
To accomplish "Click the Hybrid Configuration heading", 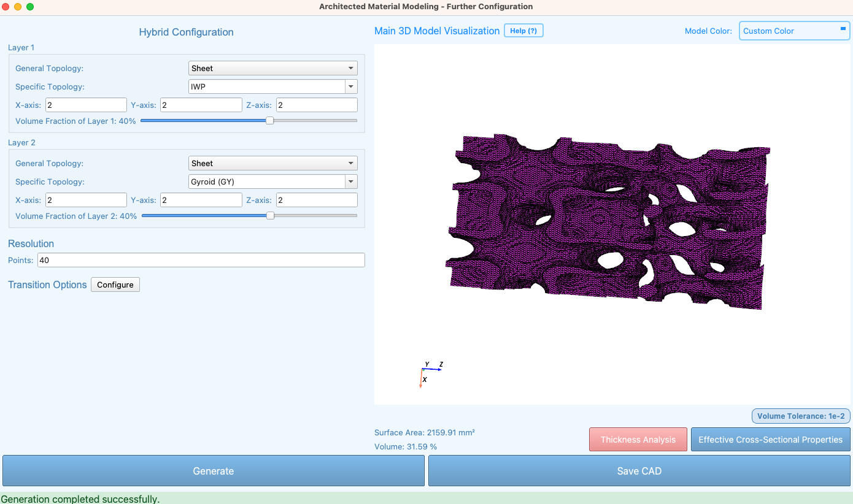I will [187, 32].
